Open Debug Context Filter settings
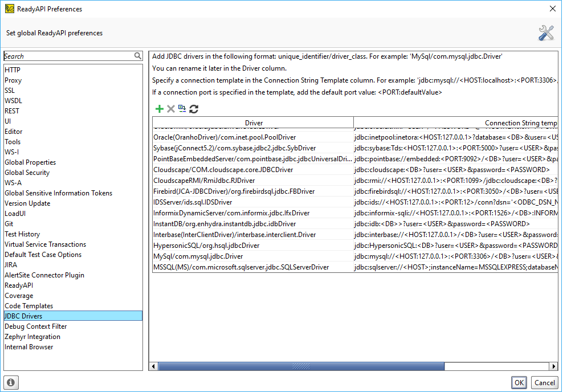The width and height of the screenshot is (563, 392). [x=74, y=326]
